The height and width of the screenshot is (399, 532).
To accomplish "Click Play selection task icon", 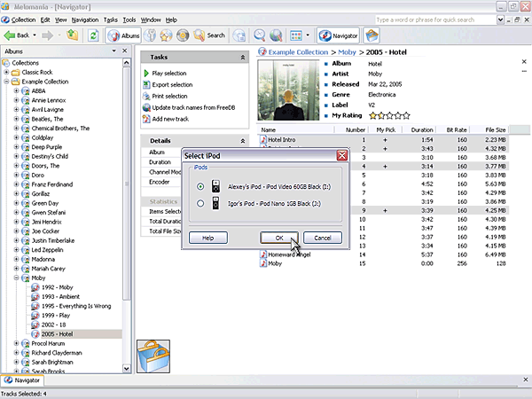I will 146,74.
